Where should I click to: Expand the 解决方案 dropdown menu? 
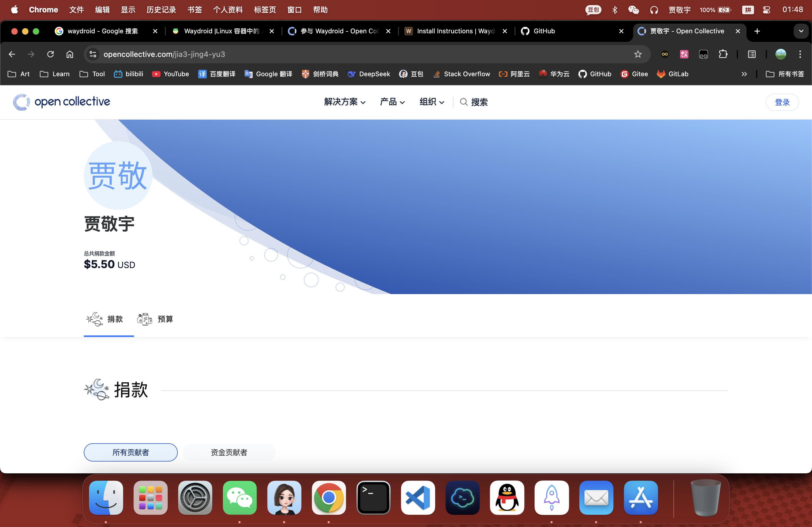(345, 102)
